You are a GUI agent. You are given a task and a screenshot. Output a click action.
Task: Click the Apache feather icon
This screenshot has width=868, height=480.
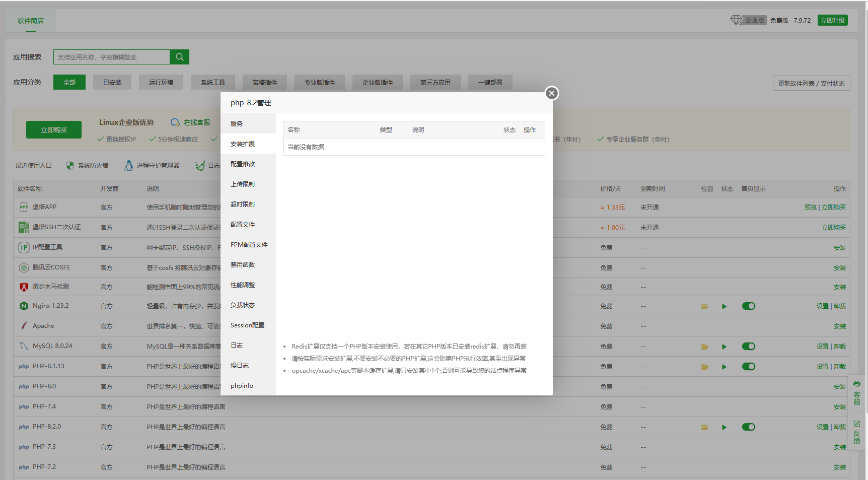point(24,326)
